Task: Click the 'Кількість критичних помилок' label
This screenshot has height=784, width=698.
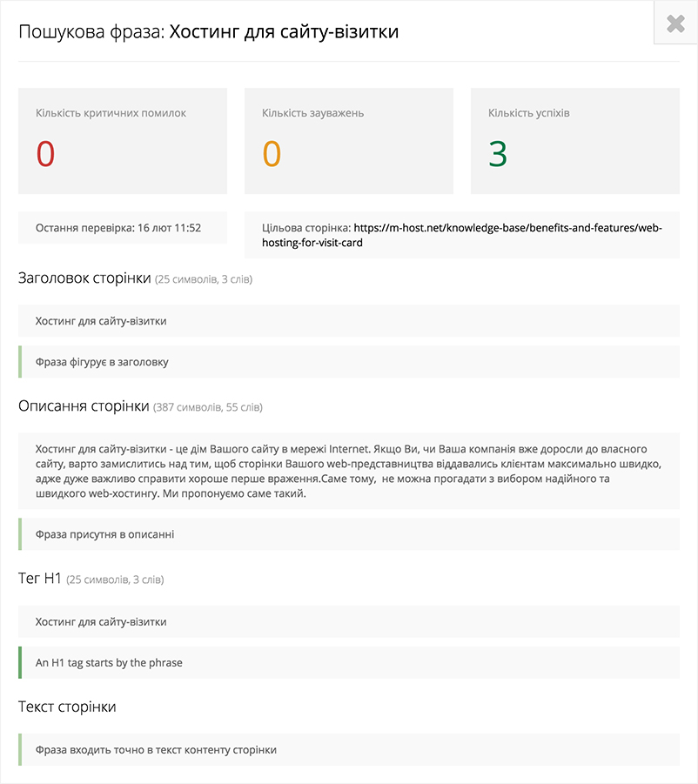Action: tap(111, 113)
